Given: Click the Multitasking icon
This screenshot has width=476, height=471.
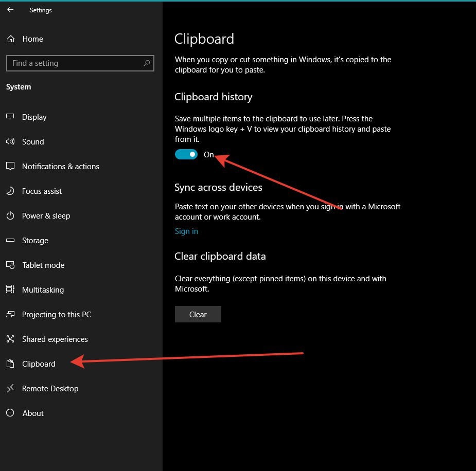Looking at the screenshot, I should [x=10, y=289].
